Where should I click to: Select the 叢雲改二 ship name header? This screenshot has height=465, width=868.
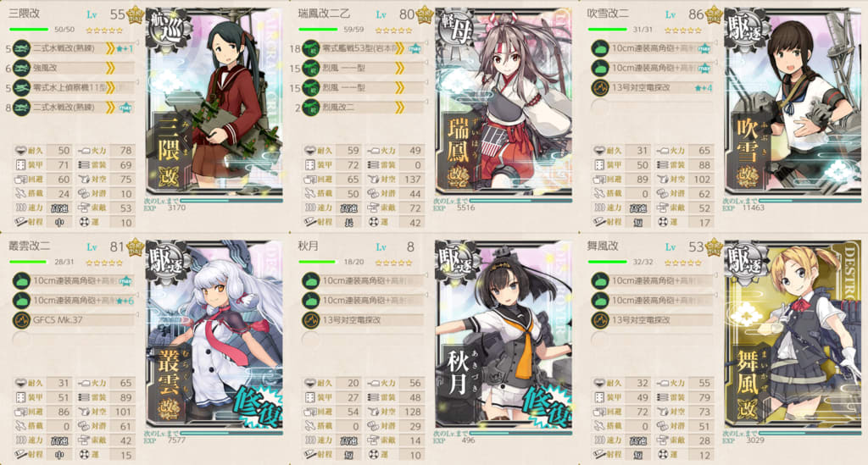click(30, 246)
